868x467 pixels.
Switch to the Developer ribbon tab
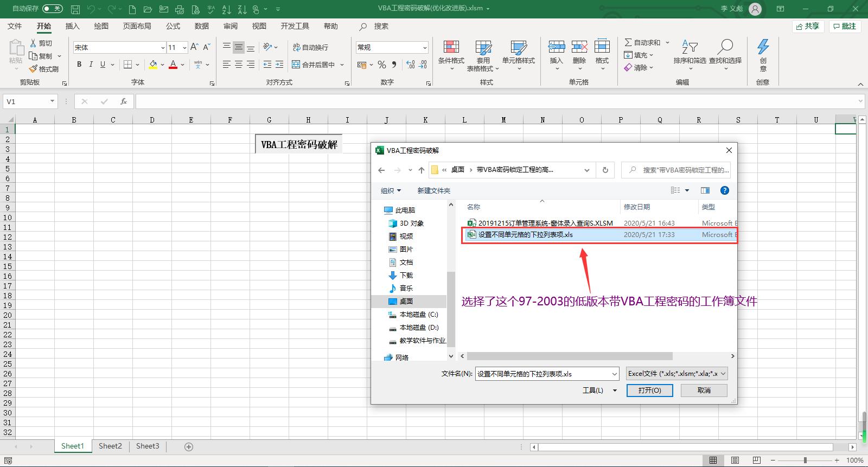[x=295, y=26]
